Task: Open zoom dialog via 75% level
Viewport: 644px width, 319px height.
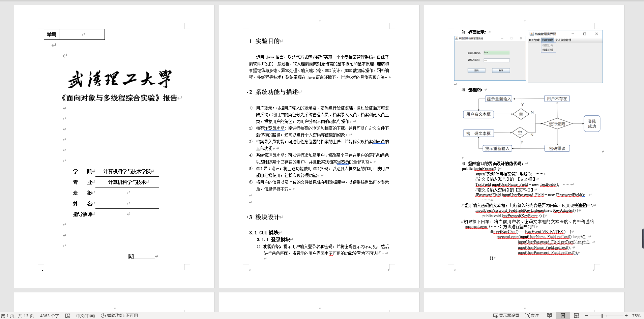Action: [x=636, y=316]
